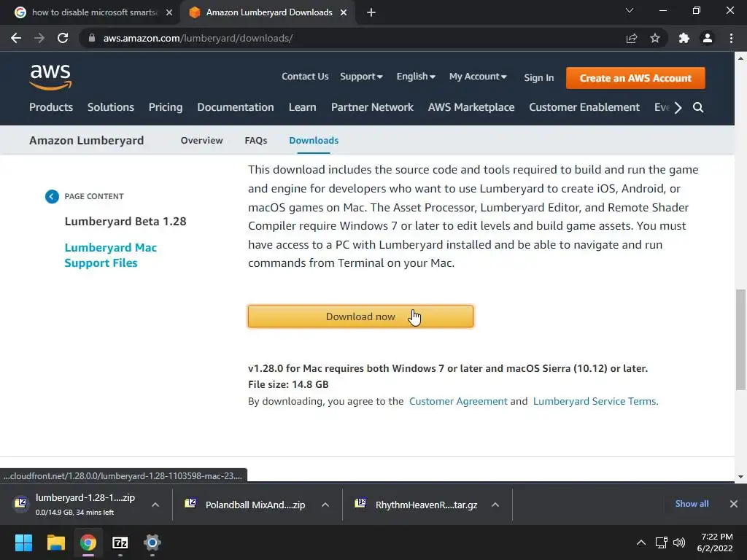Open the Polandball zip download options arrow
This screenshot has height=560, width=747.
click(x=325, y=505)
